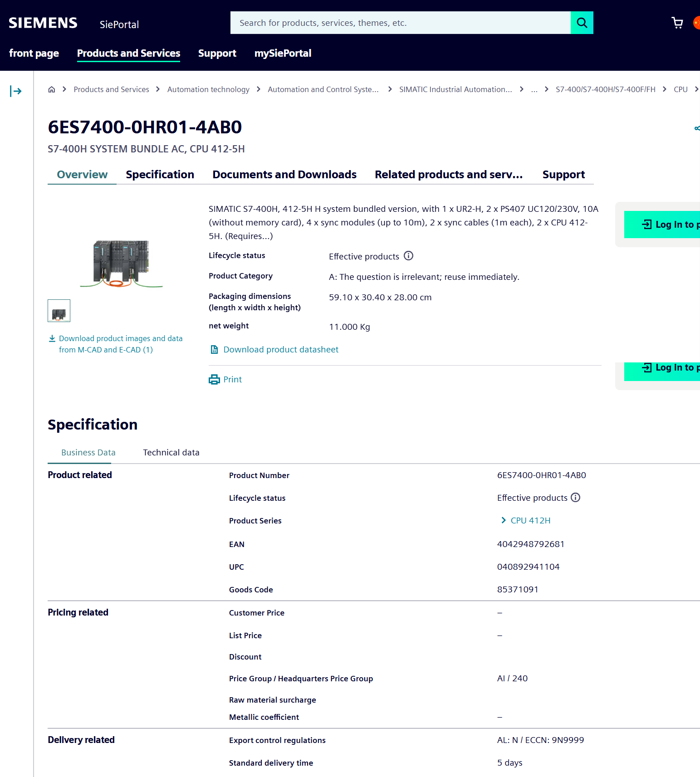Click the search magnifier button

point(582,23)
